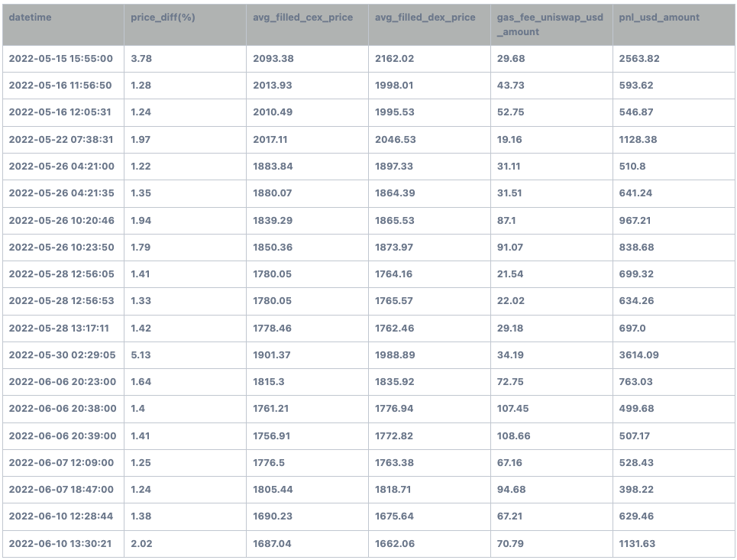Screen dimensions: 737x560
Task: Click the price_diff value 5.13
Action: 138,354
